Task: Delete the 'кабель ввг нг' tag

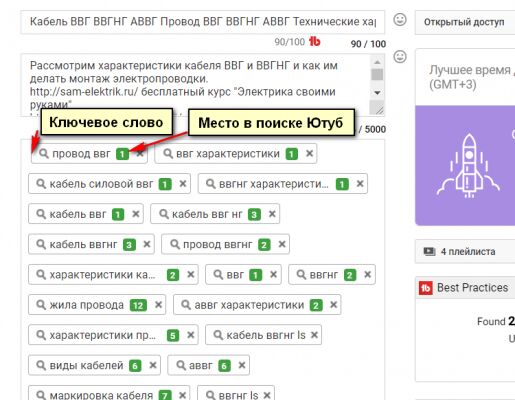Action: [272, 214]
